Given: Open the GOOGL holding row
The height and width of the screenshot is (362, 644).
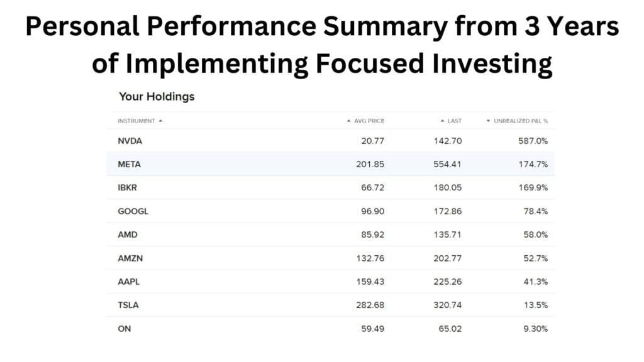Looking at the screenshot, I should (133, 211).
